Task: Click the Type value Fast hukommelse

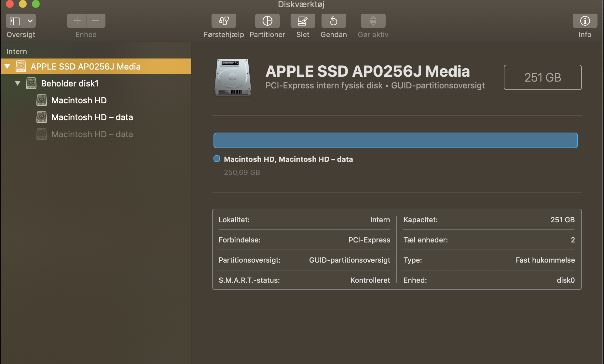Action: pos(545,260)
